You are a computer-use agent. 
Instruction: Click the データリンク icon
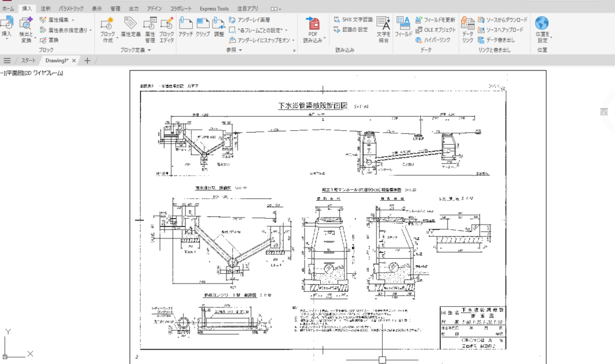[467, 23]
